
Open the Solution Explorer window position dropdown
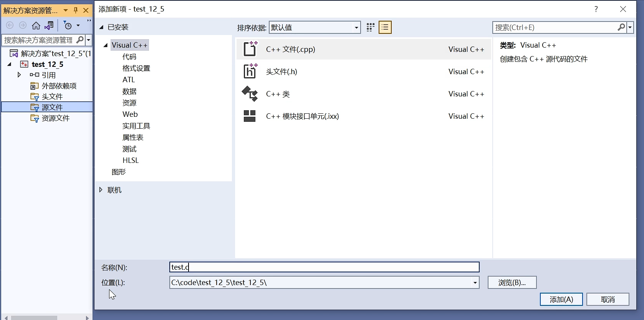(x=66, y=10)
